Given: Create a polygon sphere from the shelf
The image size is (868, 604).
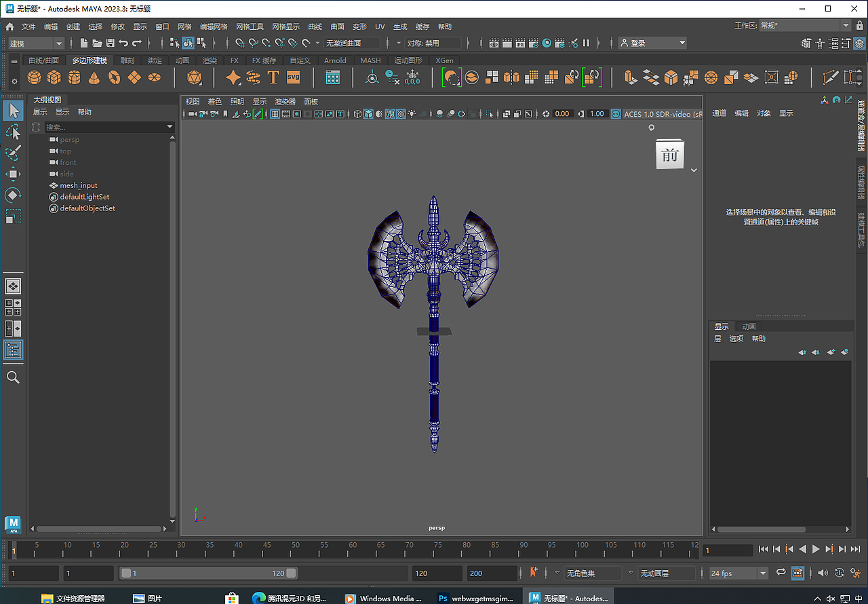Looking at the screenshot, I should pos(34,77).
